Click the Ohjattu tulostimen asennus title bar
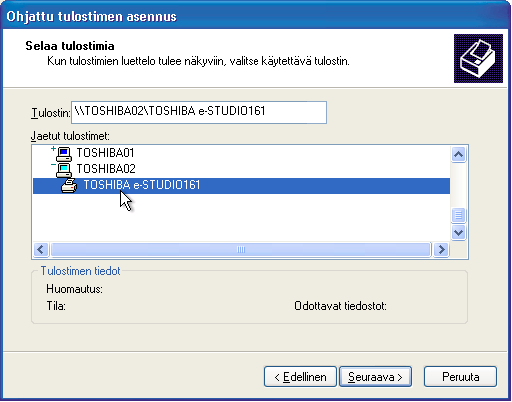Image resolution: width=512 pixels, height=402 pixels. point(256,16)
